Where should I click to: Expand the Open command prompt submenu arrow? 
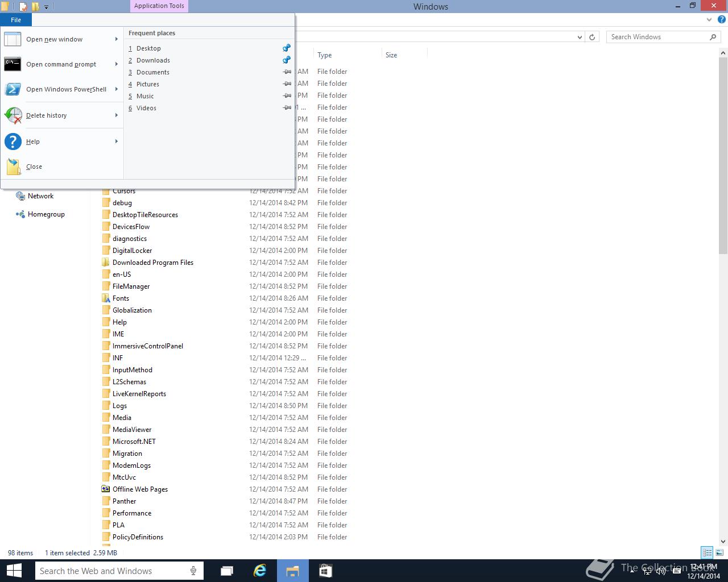point(117,64)
